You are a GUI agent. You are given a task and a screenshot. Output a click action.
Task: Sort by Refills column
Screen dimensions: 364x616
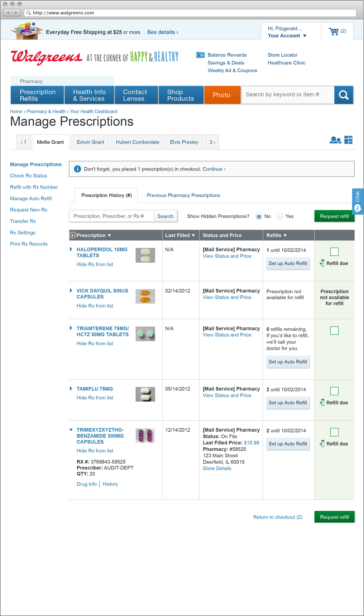[276, 235]
